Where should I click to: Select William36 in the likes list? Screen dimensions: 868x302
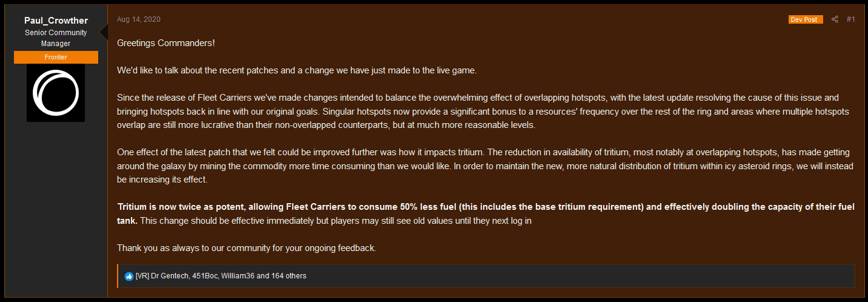[x=238, y=276]
